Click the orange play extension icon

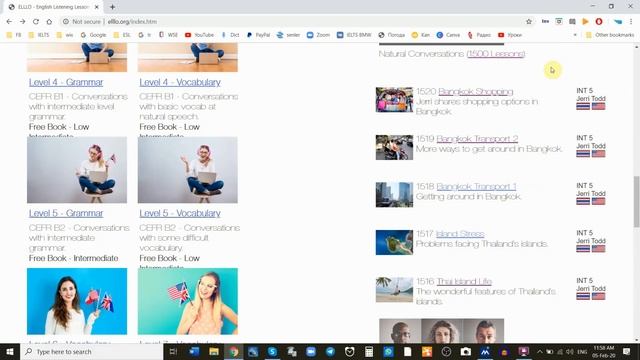click(585, 22)
